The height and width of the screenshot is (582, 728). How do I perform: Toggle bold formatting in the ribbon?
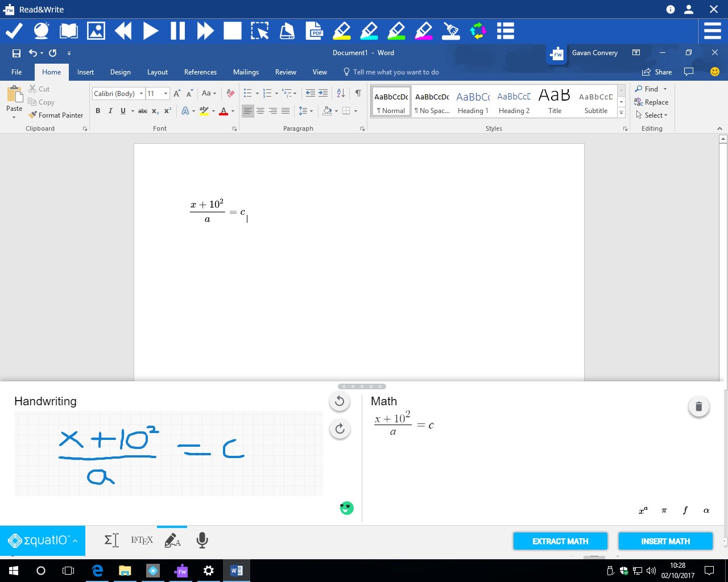click(98, 111)
